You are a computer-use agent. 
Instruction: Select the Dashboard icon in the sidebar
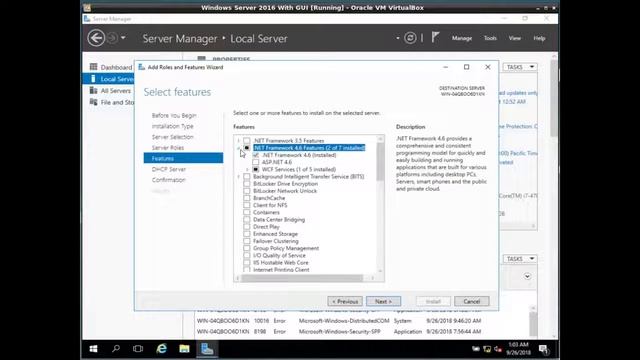pos(93,67)
